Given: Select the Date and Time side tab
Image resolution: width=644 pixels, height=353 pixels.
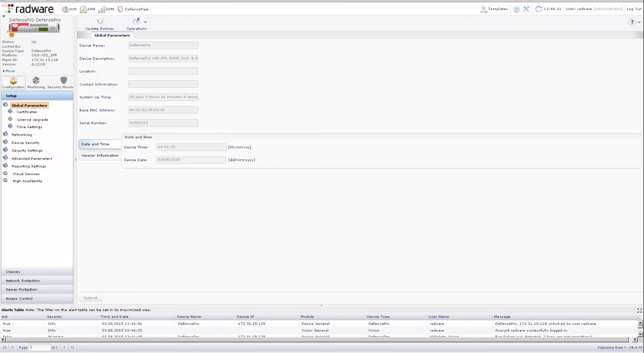Looking at the screenshot, I should [100, 144].
